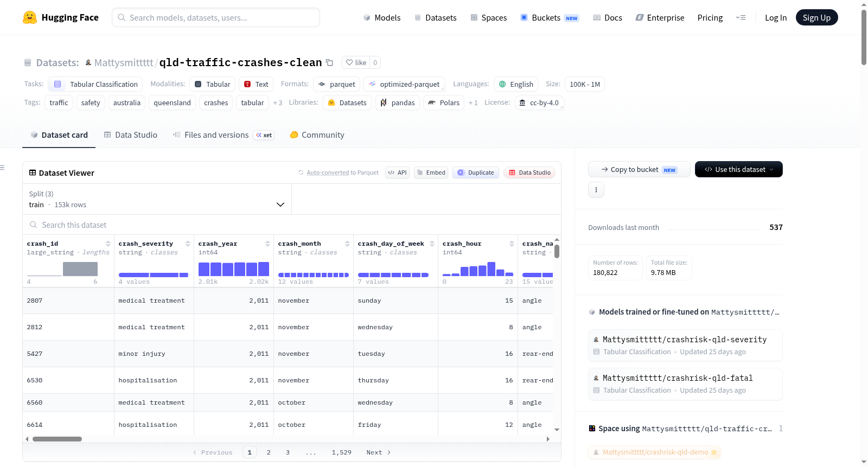Image resolution: width=868 pixels, height=467 pixels.
Task: Go to the Pricing page
Action: coord(710,17)
